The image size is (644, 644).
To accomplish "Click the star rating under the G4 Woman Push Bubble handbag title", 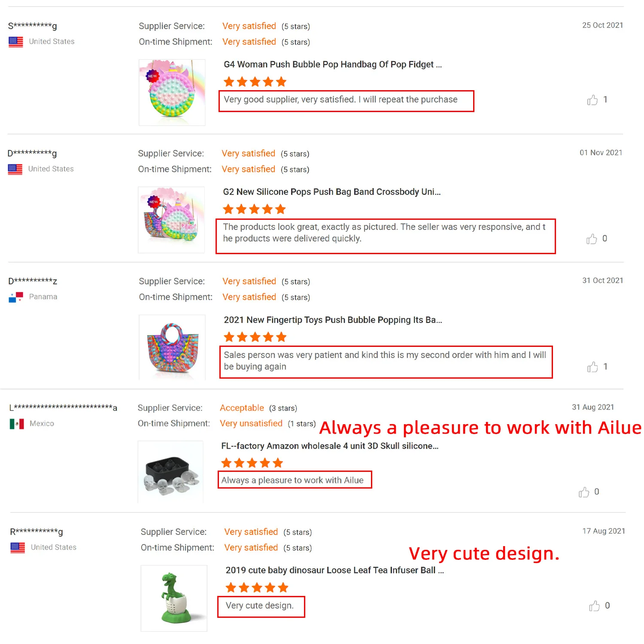I will [255, 82].
